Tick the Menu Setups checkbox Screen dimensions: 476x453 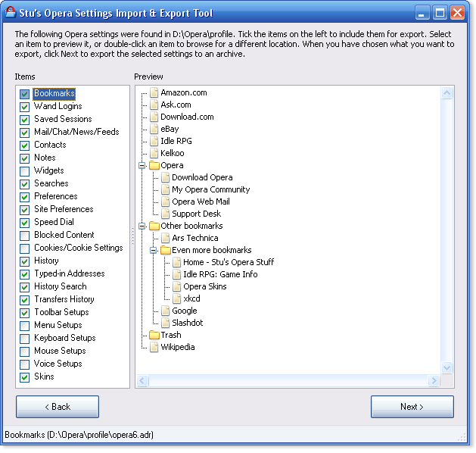coord(24,326)
